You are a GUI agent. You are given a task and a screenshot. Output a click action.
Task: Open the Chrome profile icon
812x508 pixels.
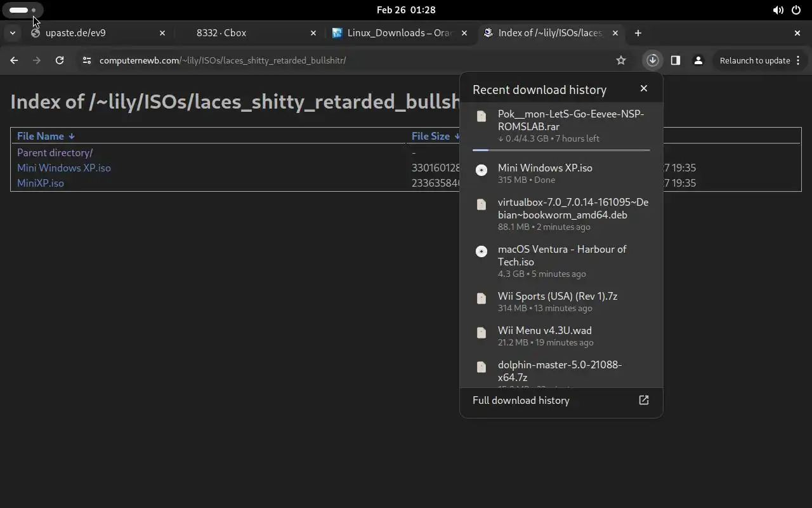point(698,60)
